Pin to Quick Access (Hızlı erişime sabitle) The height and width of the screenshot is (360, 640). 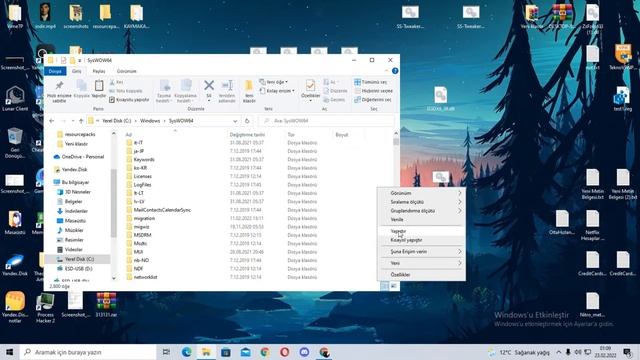click(59, 91)
